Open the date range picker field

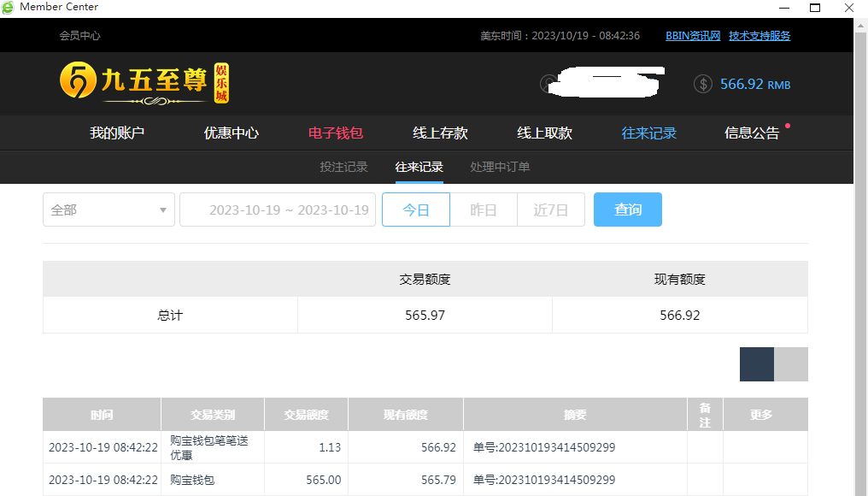click(x=278, y=210)
